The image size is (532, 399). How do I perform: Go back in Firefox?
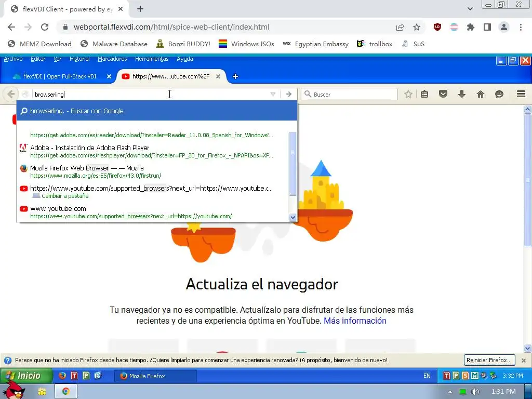(x=10, y=94)
